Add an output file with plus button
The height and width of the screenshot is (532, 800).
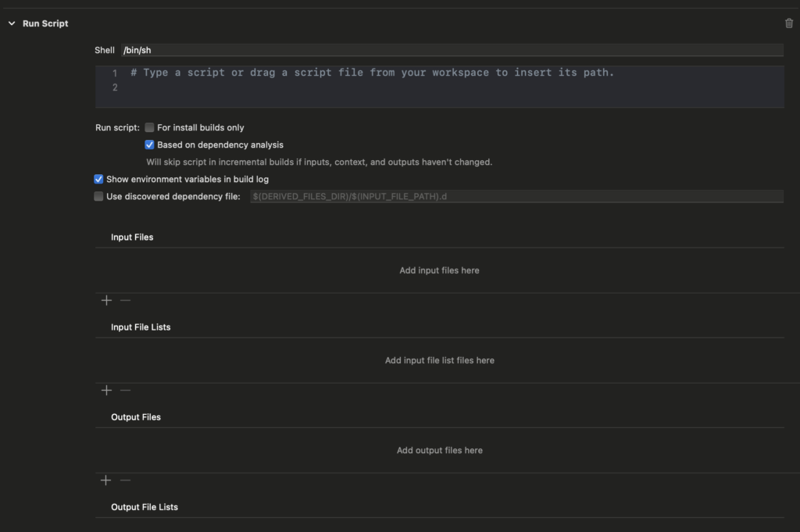pos(106,480)
